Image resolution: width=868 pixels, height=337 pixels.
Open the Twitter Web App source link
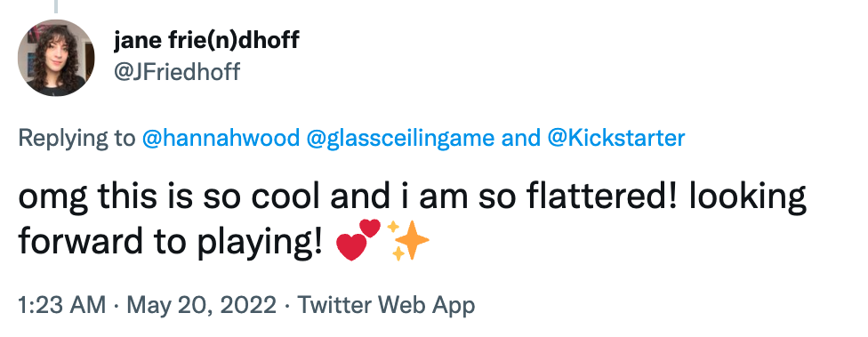[x=386, y=306]
